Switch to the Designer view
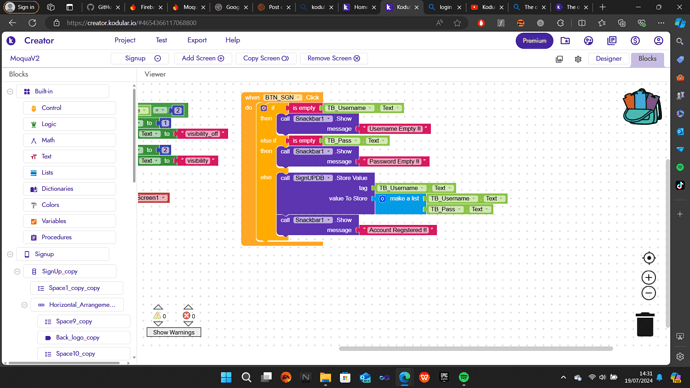The width and height of the screenshot is (690, 388). tap(608, 59)
